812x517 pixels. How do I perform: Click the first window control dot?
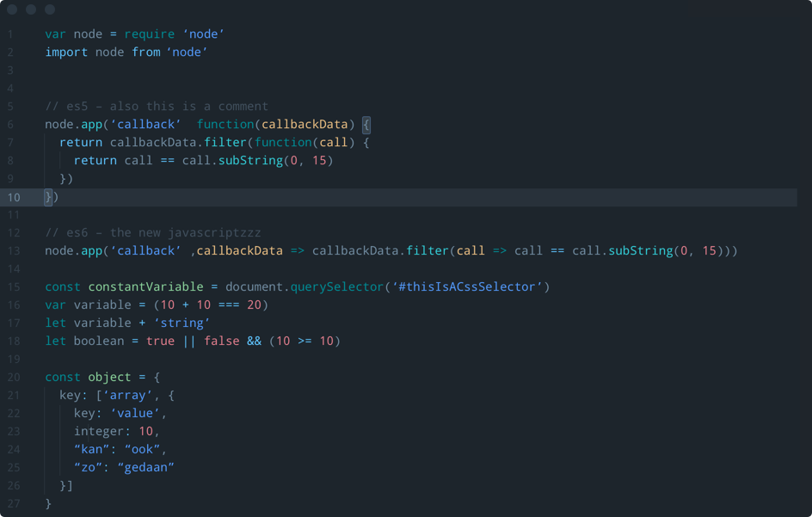[12, 9]
